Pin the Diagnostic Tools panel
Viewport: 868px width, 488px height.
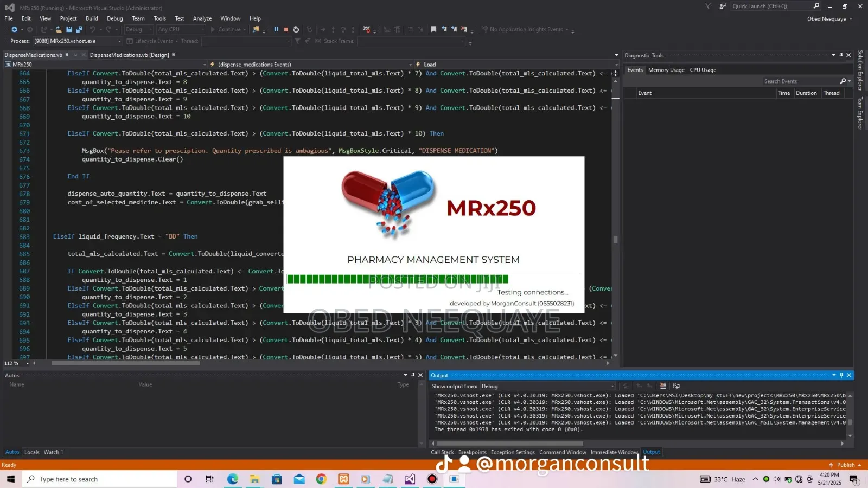tap(841, 55)
